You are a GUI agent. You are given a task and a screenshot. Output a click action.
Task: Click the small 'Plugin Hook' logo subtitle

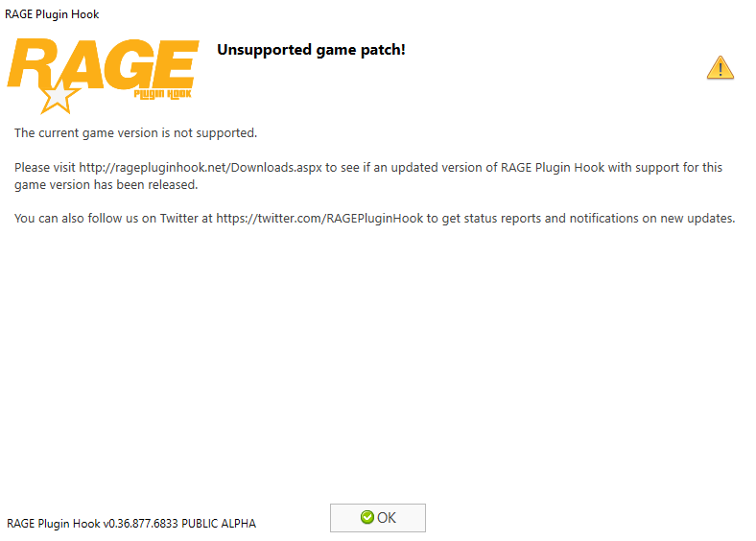coord(162,94)
